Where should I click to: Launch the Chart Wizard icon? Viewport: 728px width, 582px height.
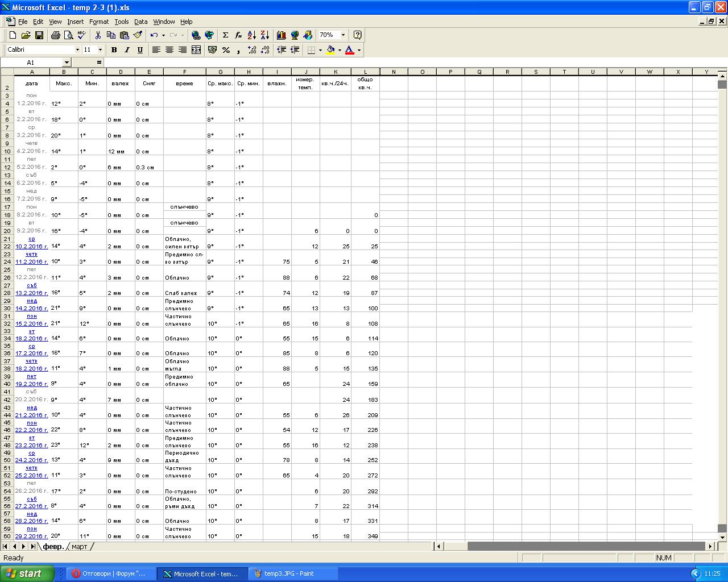pyautogui.click(x=281, y=35)
